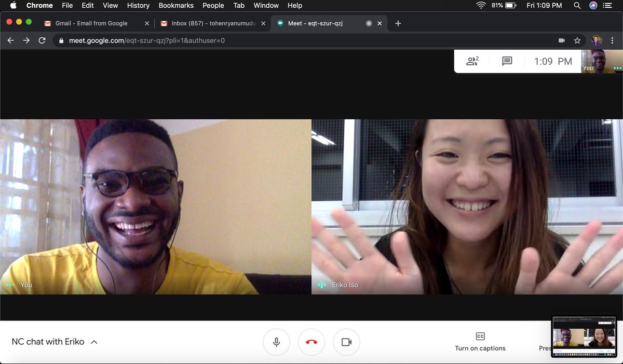Open the Edit menu
Screen dimensions: 623x364
tap(88, 5)
